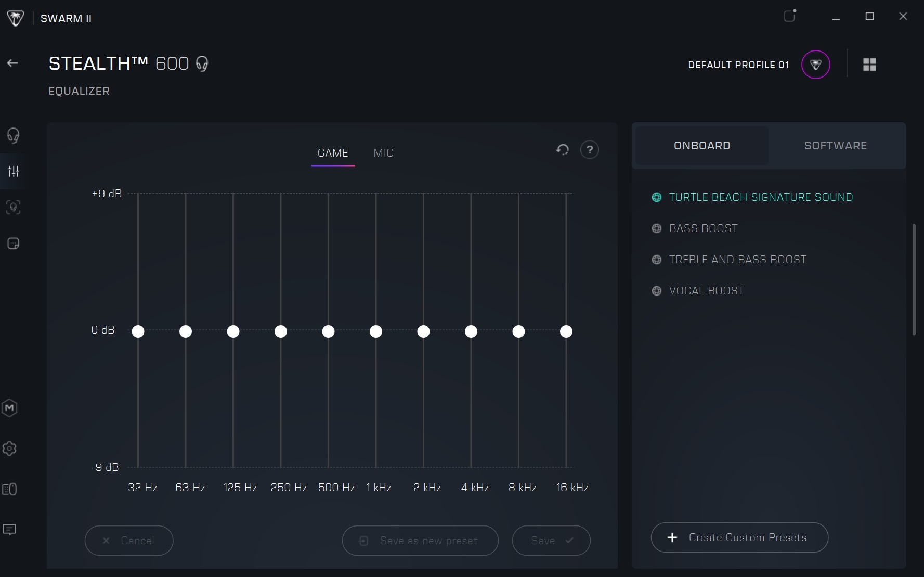Viewport: 924px width, 577px height.
Task: Select the equalizer sliders sidebar icon
Action: click(14, 171)
